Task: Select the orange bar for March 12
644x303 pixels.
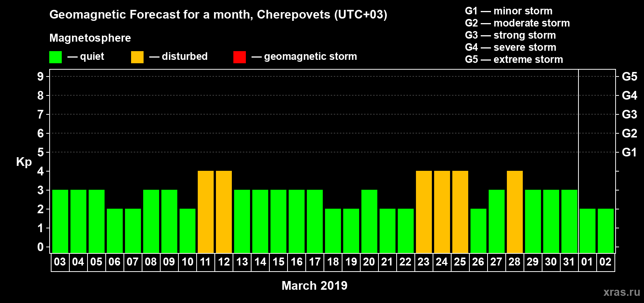Action: tap(224, 212)
